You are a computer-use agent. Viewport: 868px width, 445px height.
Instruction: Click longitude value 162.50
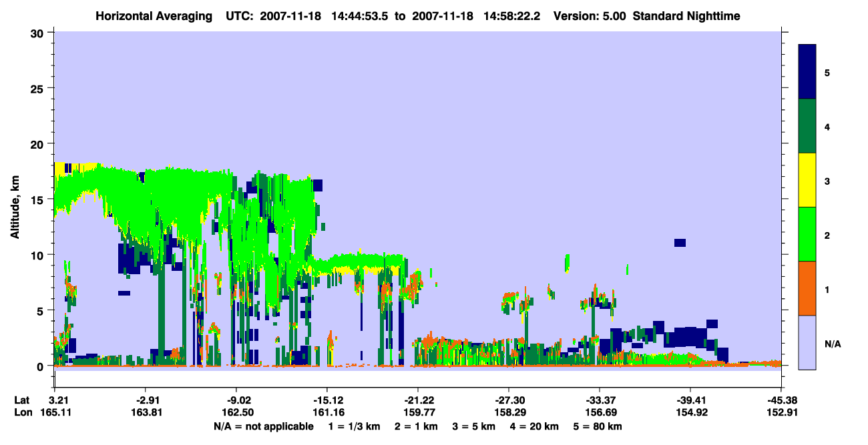click(236, 412)
